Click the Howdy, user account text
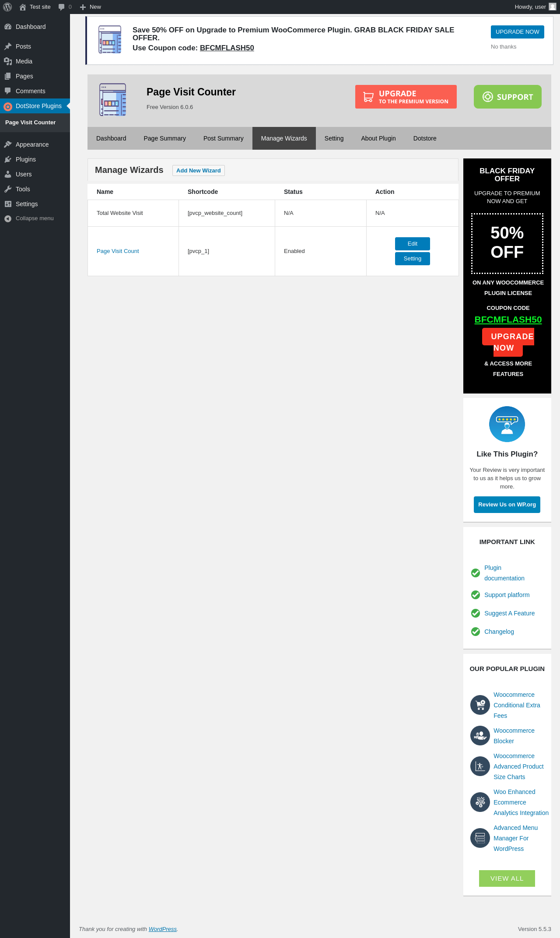The image size is (560, 938). point(530,7)
